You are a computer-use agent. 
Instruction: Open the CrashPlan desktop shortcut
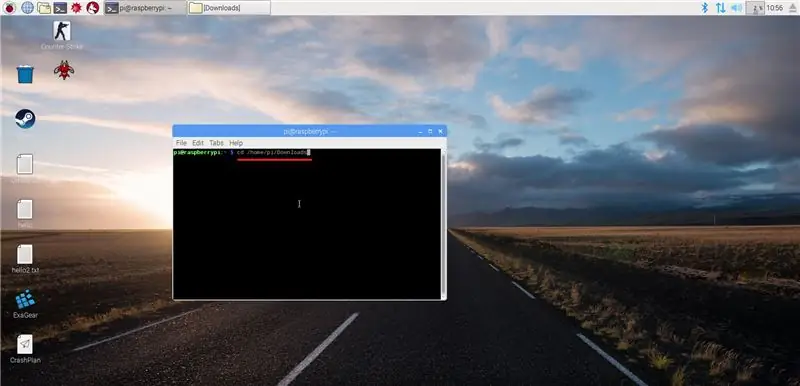25,349
